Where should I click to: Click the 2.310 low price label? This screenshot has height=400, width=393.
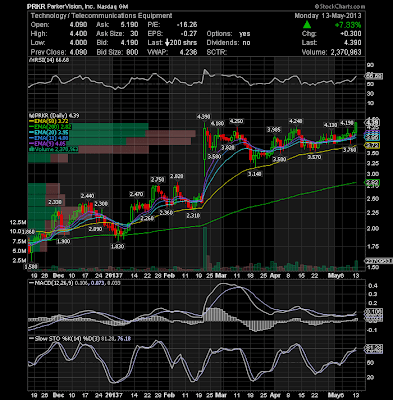pyautogui.click(x=193, y=216)
